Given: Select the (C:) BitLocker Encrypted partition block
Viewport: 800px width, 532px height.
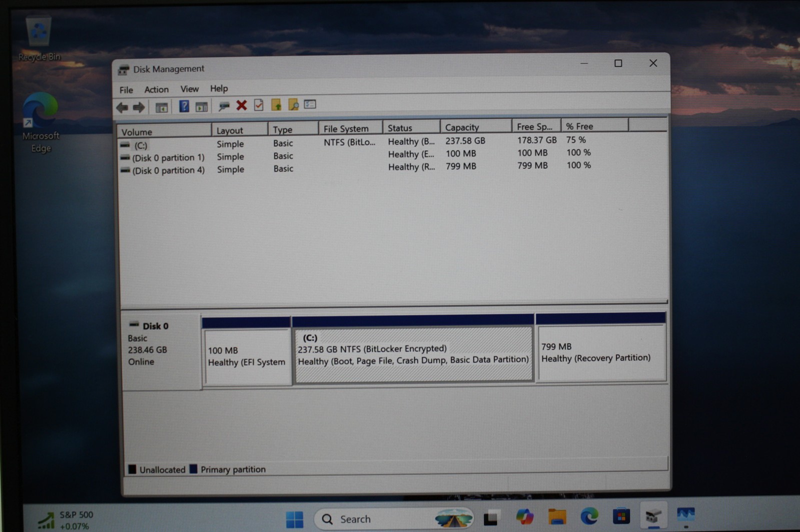Looking at the screenshot, I should coord(413,349).
